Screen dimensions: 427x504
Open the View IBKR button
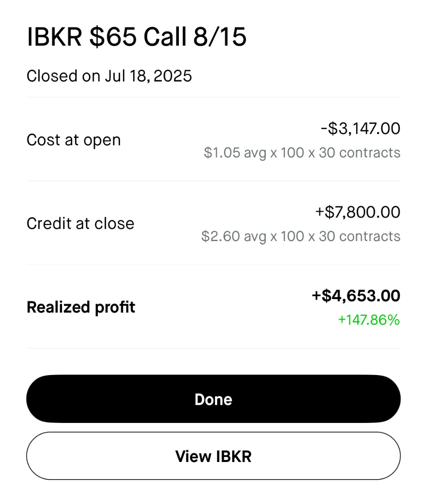pyautogui.click(x=213, y=456)
